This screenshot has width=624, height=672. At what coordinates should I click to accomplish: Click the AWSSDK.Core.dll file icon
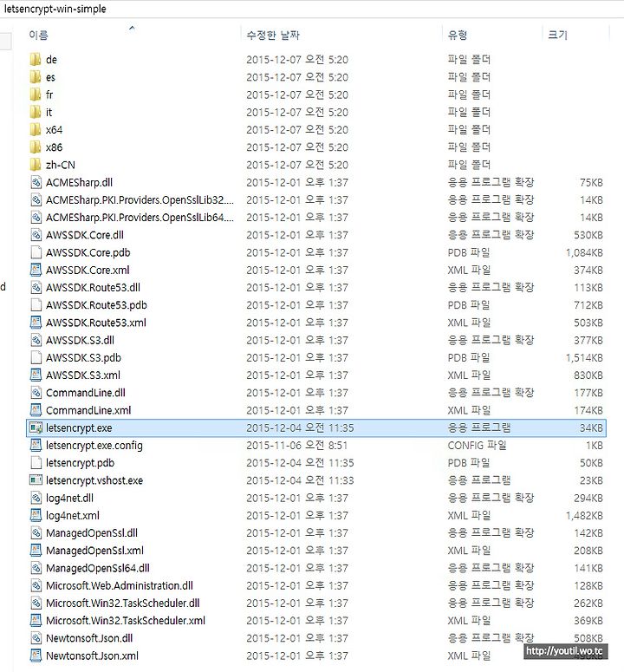36,235
